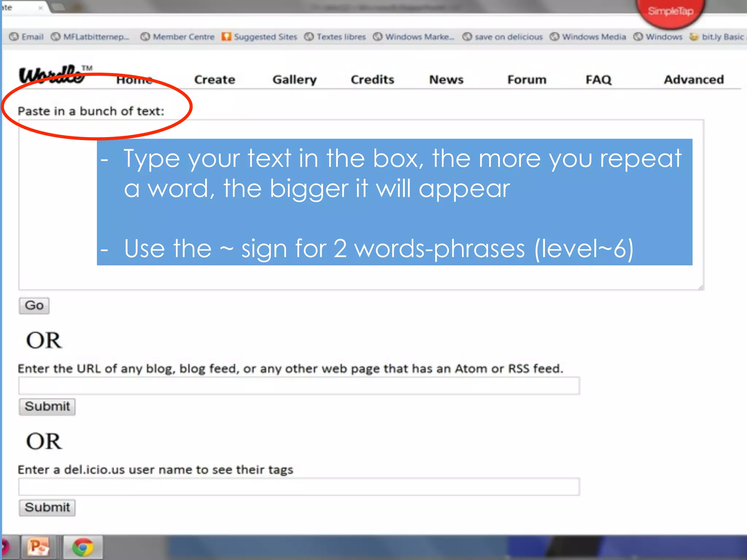Open the Windows Marke... bookmark
This screenshot has width=747, height=560.
click(414, 37)
